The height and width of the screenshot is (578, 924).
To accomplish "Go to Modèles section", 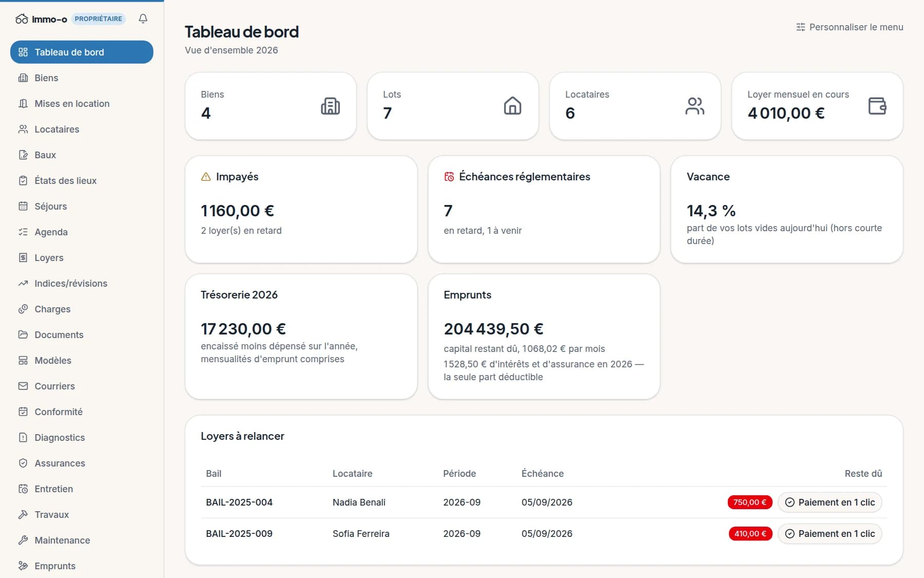I will [82, 361].
